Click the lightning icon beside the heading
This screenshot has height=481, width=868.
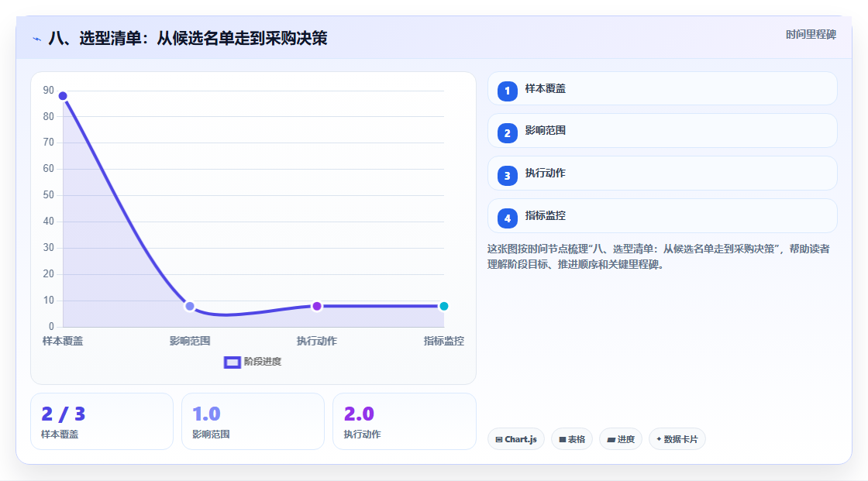click(37, 39)
